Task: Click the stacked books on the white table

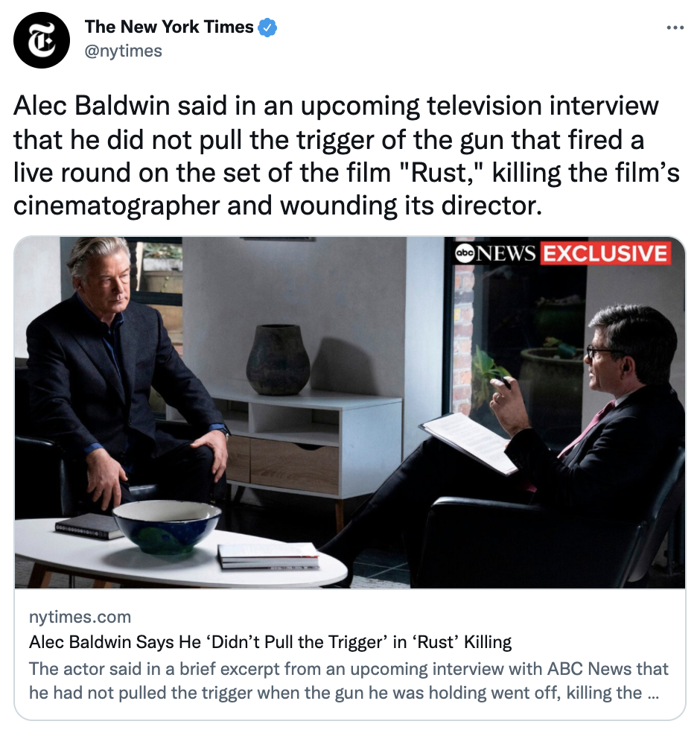Action: tap(269, 556)
